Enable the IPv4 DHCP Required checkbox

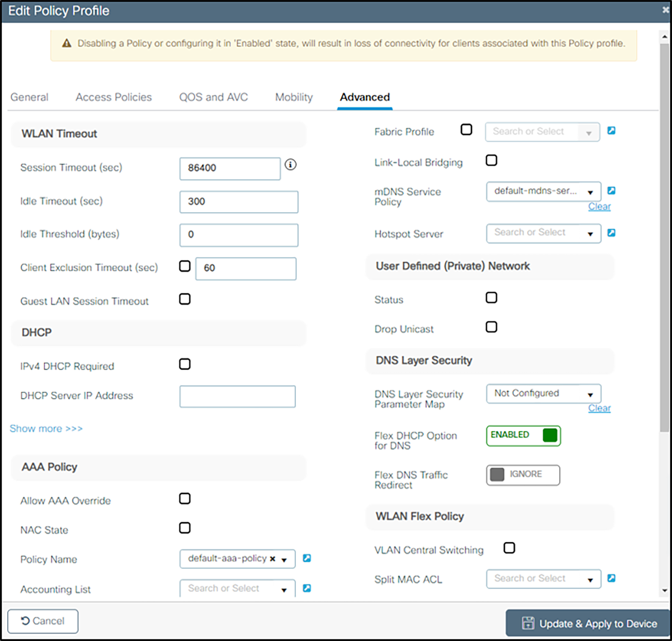[184, 364]
